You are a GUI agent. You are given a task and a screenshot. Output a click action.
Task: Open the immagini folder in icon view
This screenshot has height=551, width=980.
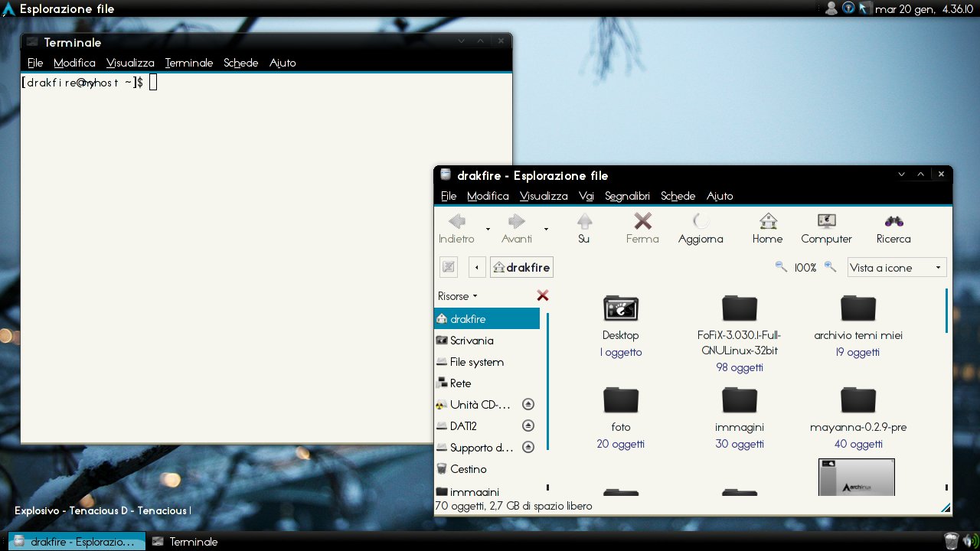(740, 399)
